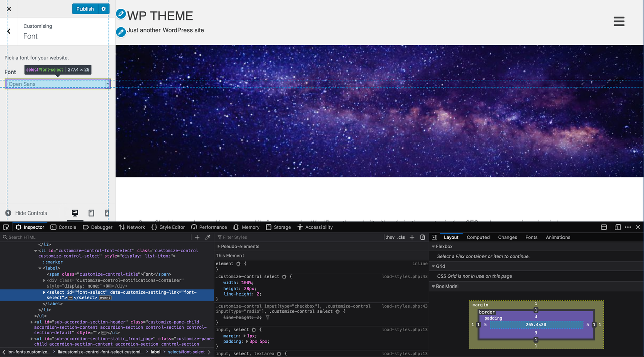Expand the select#font-select node
This screenshot has height=357, width=644.
tap(44, 292)
